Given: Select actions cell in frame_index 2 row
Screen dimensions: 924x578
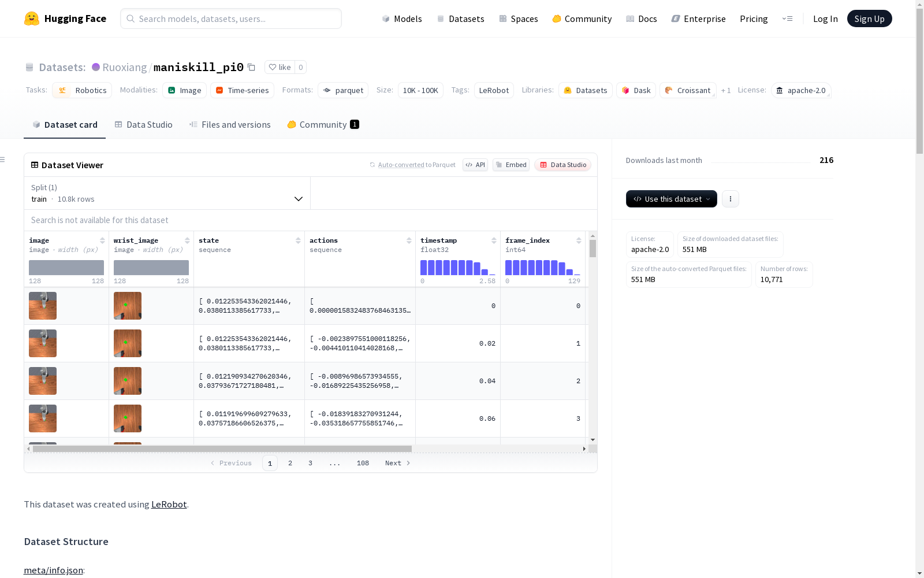Looking at the screenshot, I should tap(360, 381).
